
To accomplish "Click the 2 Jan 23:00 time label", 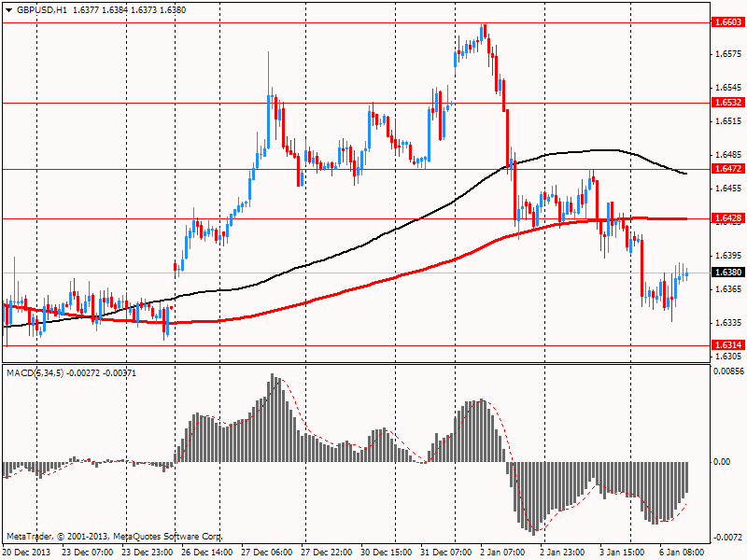I will point(564,553).
